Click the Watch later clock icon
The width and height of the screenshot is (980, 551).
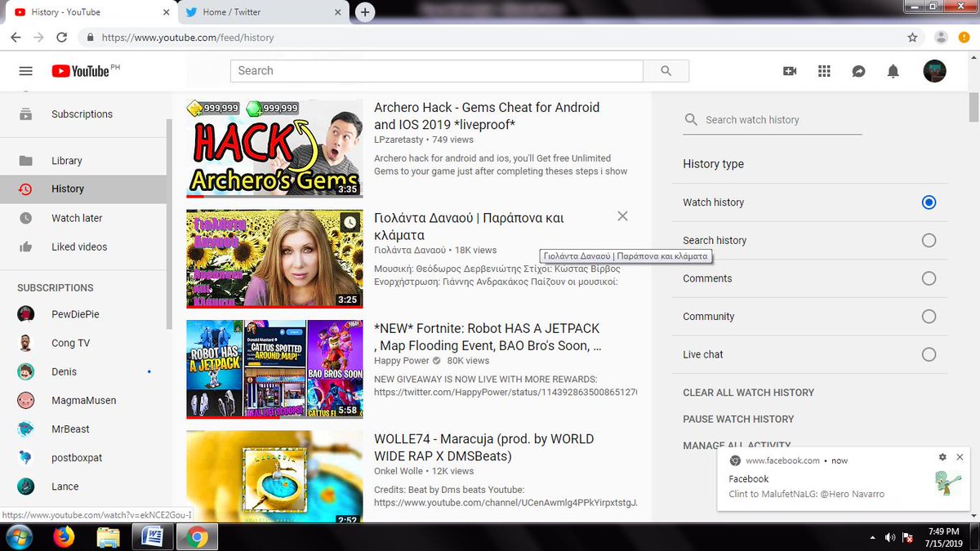click(x=26, y=218)
